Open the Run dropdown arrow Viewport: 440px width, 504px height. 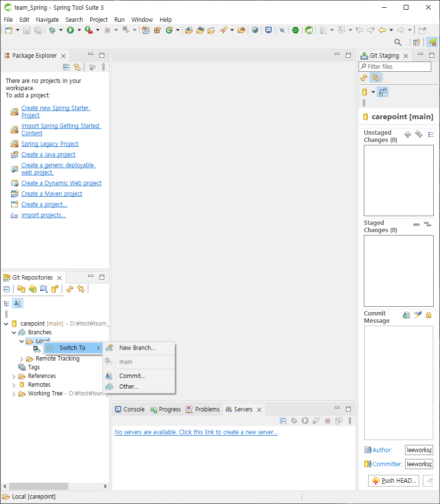pos(79,30)
